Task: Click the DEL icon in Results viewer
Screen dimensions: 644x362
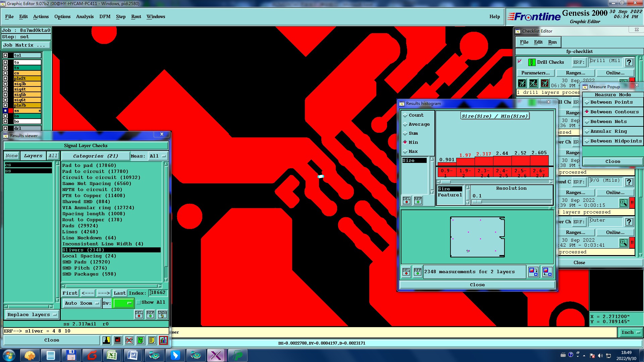Action: 139,314
